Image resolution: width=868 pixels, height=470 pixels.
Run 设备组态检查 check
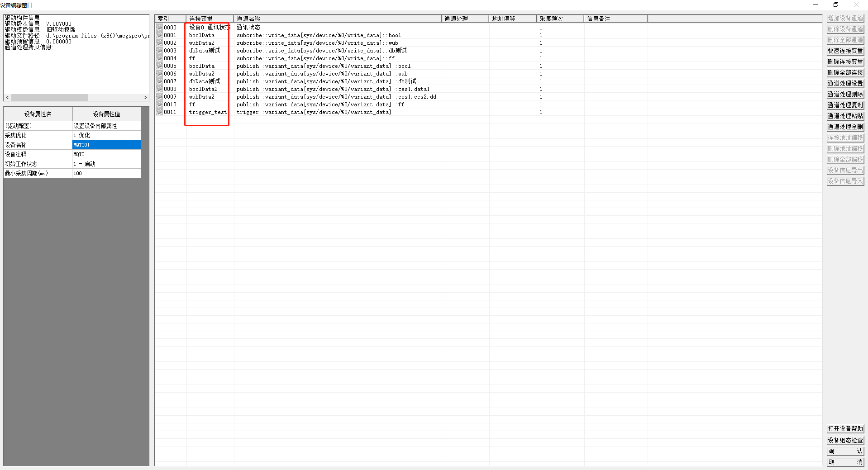tap(845, 440)
